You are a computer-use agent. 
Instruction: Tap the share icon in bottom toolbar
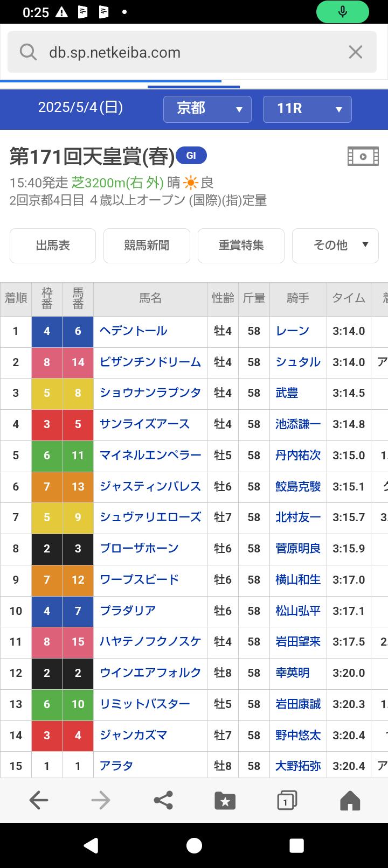tap(163, 800)
